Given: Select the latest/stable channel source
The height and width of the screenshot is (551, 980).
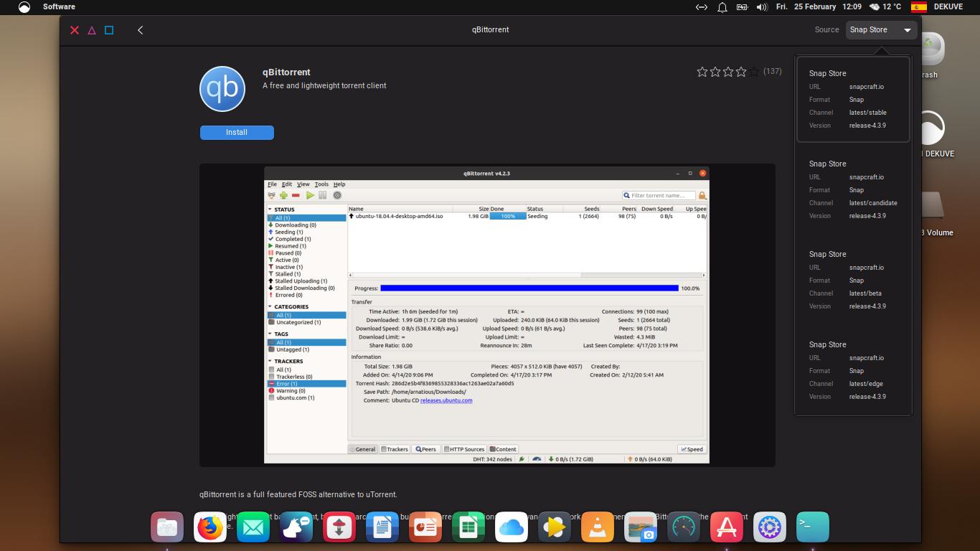Looking at the screenshot, I should point(853,99).
